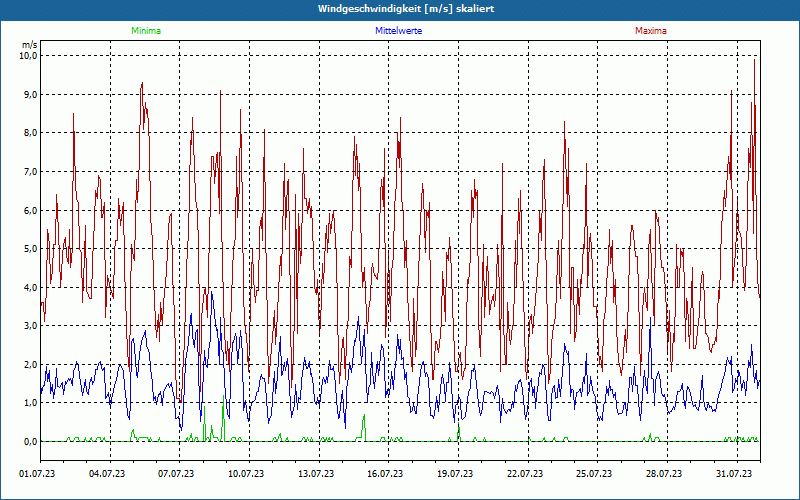
Task: Click the 1,0 y-axis value
Action: tap(31, 403)
